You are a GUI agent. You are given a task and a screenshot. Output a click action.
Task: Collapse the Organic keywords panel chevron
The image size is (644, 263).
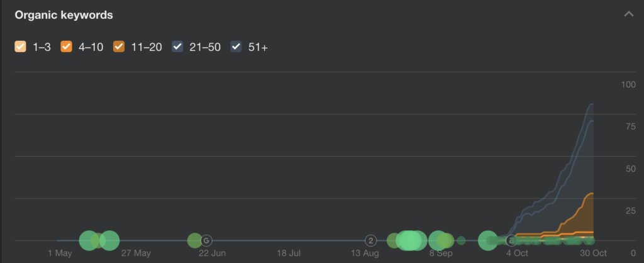(628, 14)
